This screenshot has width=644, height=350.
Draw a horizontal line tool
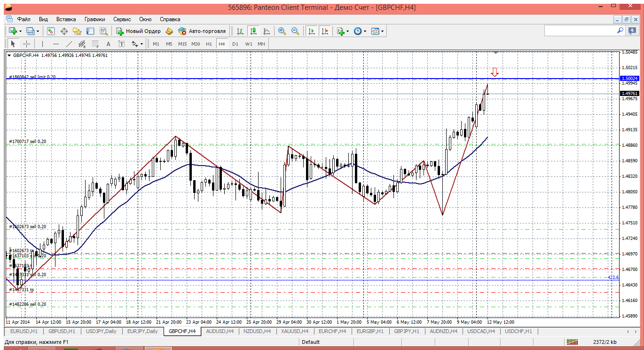(56, 44)
